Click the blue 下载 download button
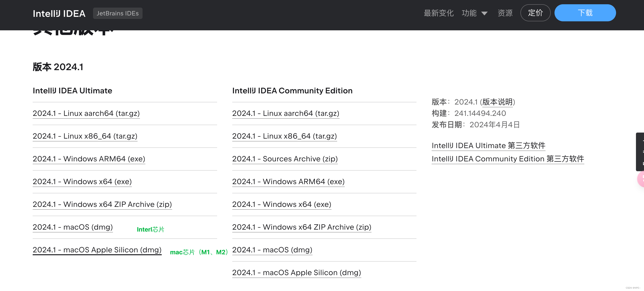This screenshot has height=291, width=644. point(585,13)
